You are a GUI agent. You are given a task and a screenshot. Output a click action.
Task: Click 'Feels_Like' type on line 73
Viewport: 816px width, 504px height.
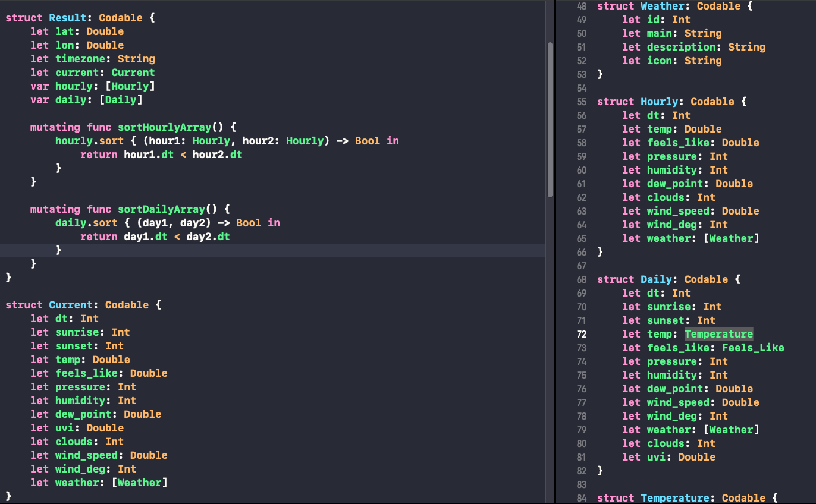tap(753, 348)
